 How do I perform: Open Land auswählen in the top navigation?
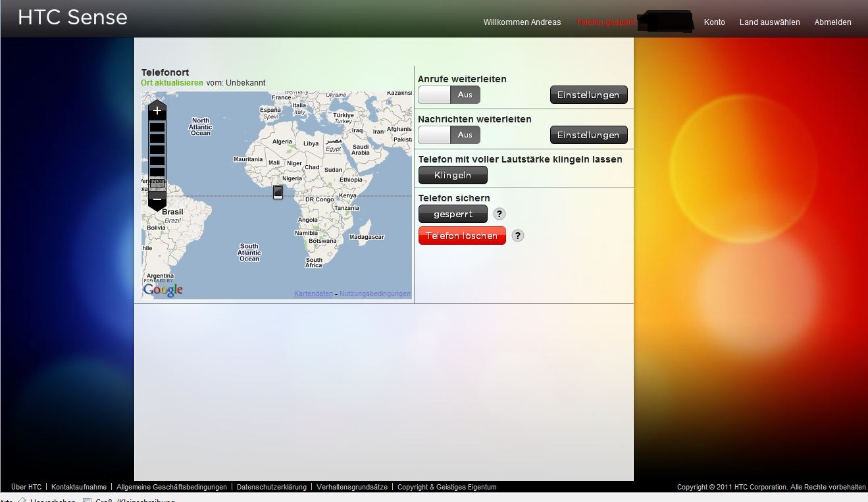769,22
